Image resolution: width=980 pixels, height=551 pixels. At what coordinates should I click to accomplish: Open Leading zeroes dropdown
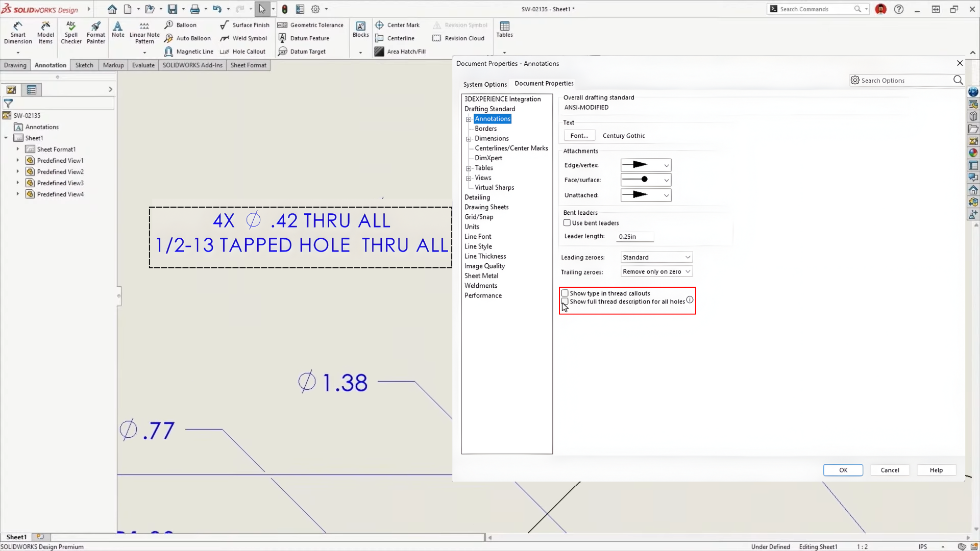[656, 258]
